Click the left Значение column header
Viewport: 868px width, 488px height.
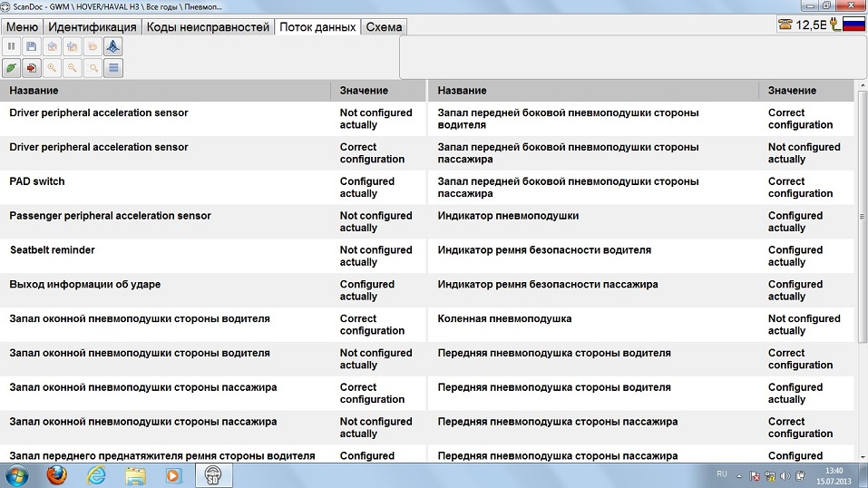[378, 91]
